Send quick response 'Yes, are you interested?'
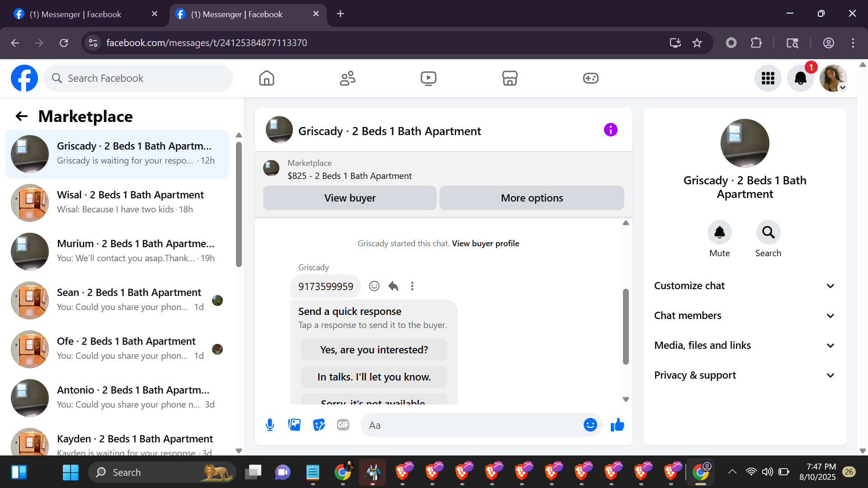This screenshot has width=868, height=488. 374,350
